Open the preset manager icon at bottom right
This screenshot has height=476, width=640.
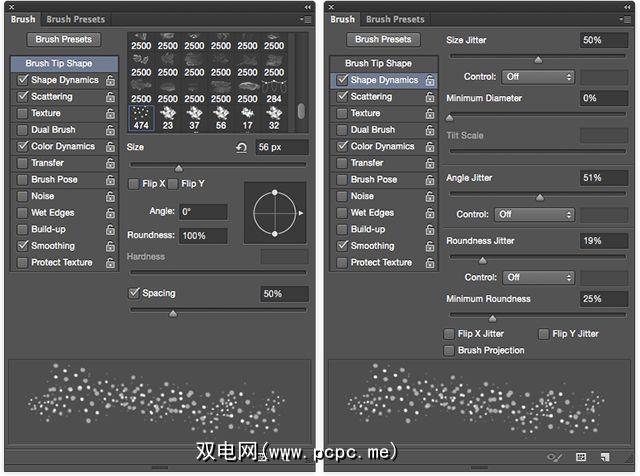point(581,457)
